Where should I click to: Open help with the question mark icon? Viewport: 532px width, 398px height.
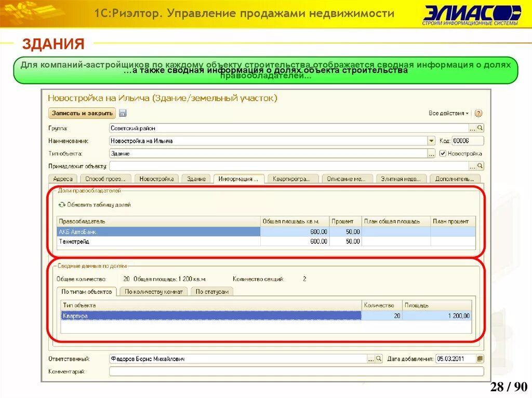pos(478,113)
